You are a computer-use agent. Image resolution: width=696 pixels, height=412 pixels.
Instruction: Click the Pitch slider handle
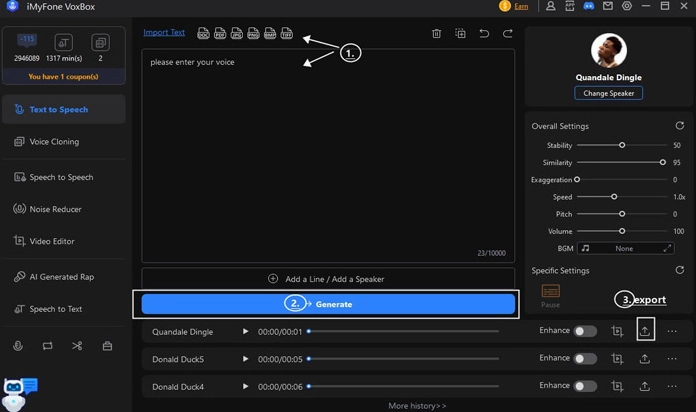coord(622,214)
